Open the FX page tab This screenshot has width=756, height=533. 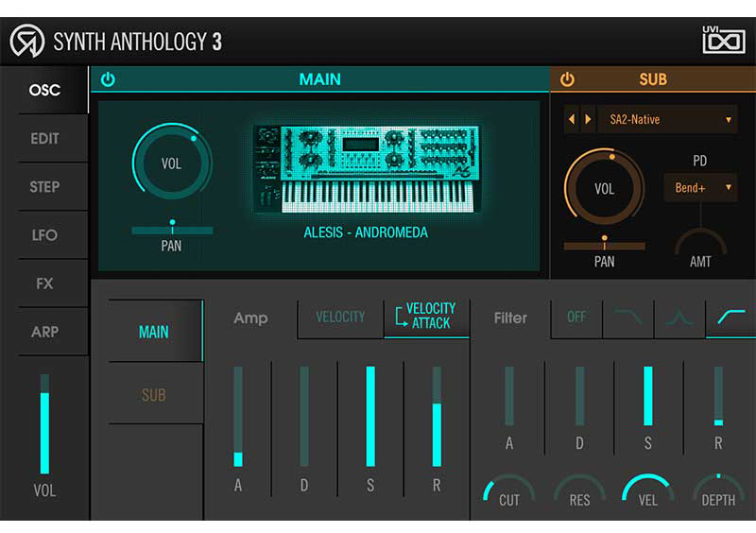click(44, 284)
